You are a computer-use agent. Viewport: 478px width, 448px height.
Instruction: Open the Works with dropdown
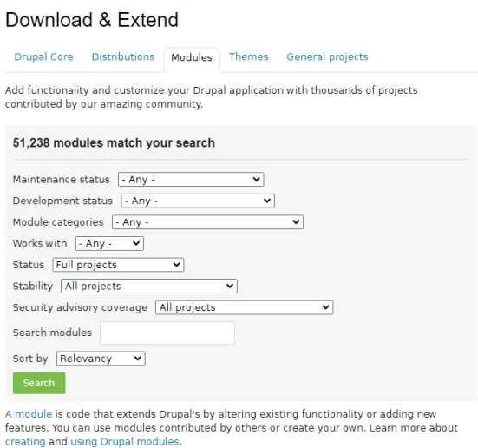tap(109, 243)
